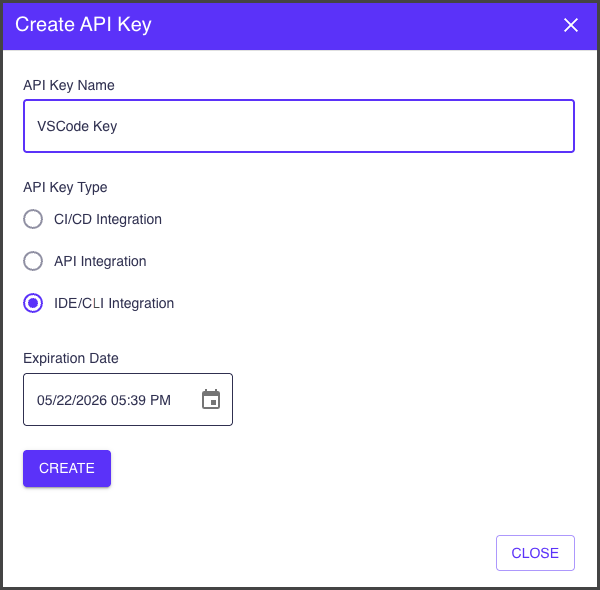Click the "Create API Key" dialog title

tap(83, 25)
